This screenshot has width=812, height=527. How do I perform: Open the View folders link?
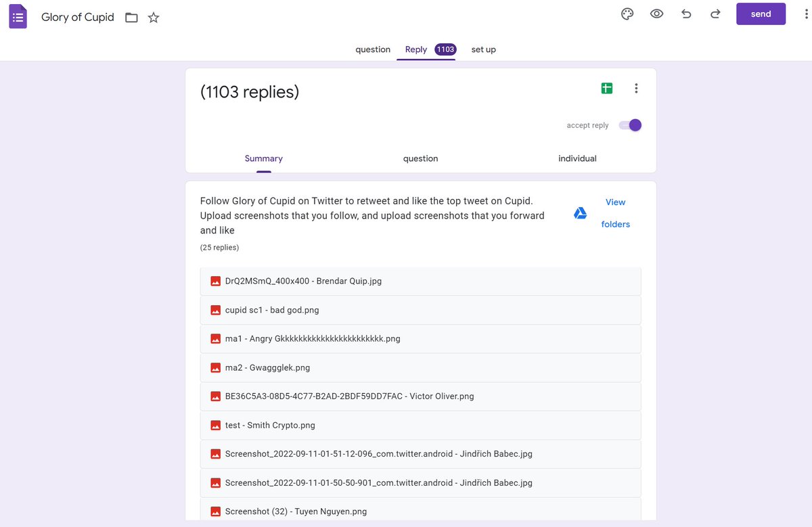pos(616,213)
